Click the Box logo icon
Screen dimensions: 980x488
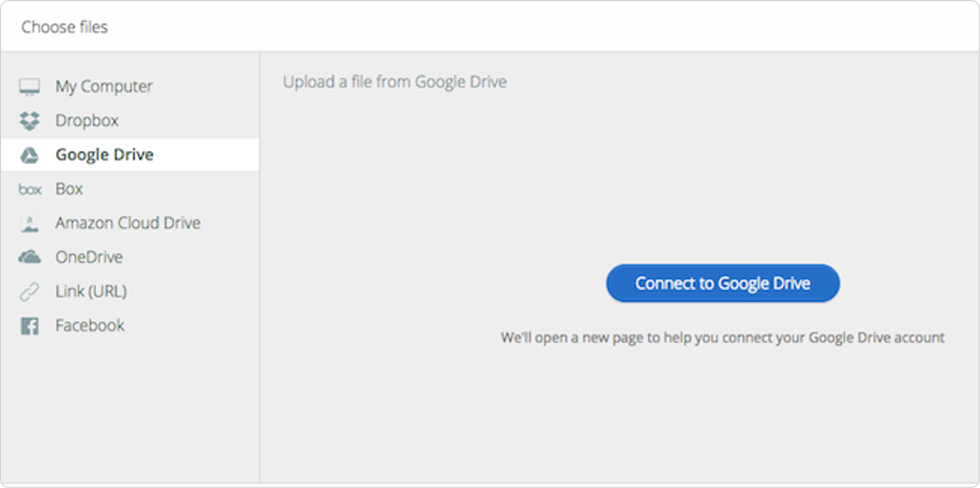coord(30,190)
